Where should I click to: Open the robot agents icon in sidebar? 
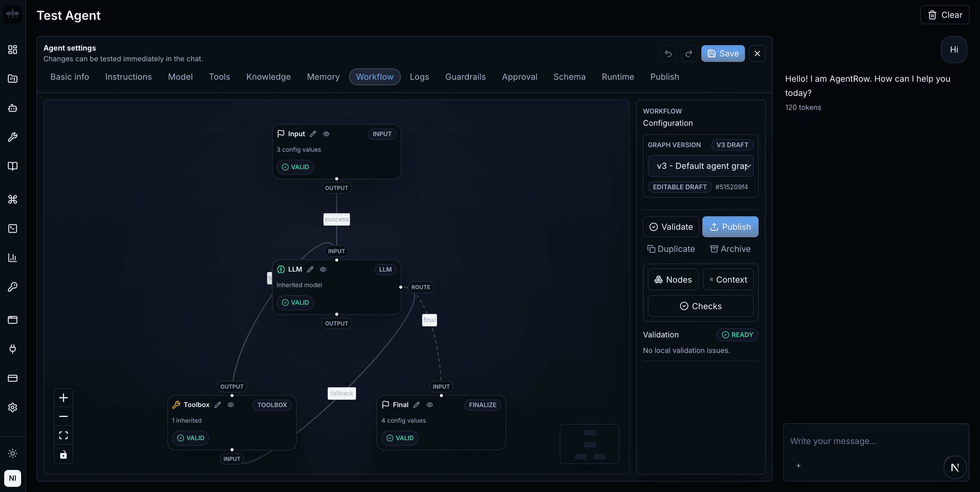(x=13, y=108)
